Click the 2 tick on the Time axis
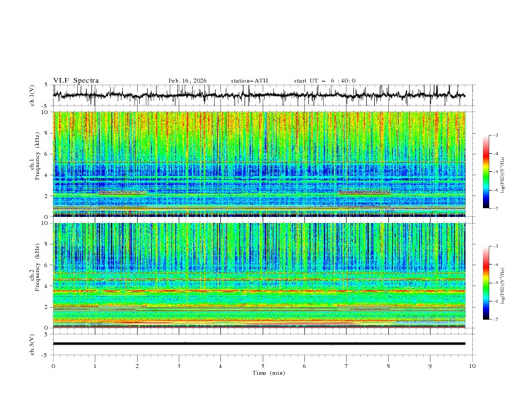532x411 pixels. (137, 366)
